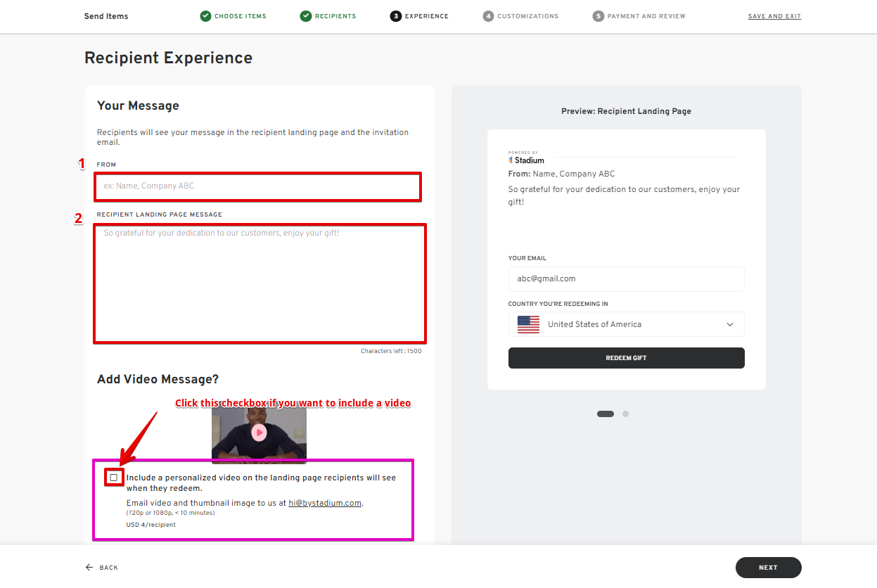The height and width of the screenshot is (588, 877).
Task: Click the Next button
Action: click(x=768, y=568)
